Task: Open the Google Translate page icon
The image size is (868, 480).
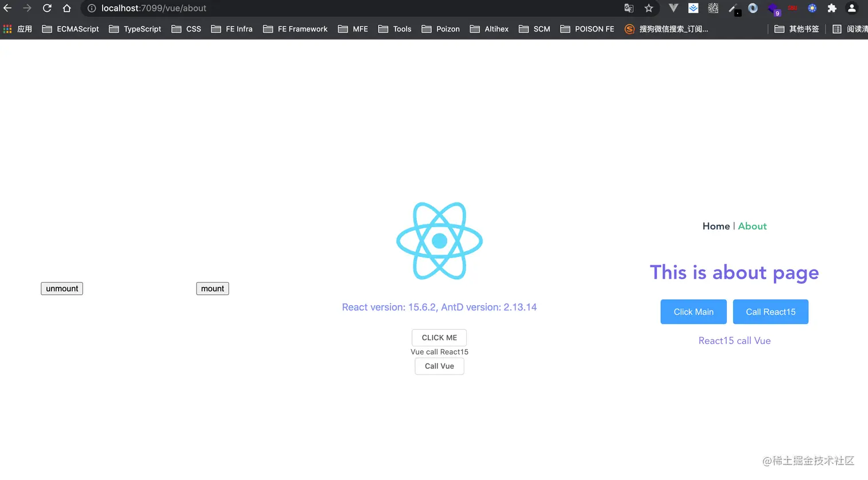Action: [x=629, y=8]
